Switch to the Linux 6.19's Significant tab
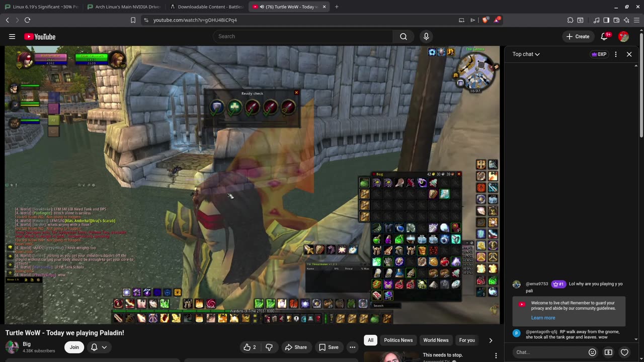 pos(41,7)
